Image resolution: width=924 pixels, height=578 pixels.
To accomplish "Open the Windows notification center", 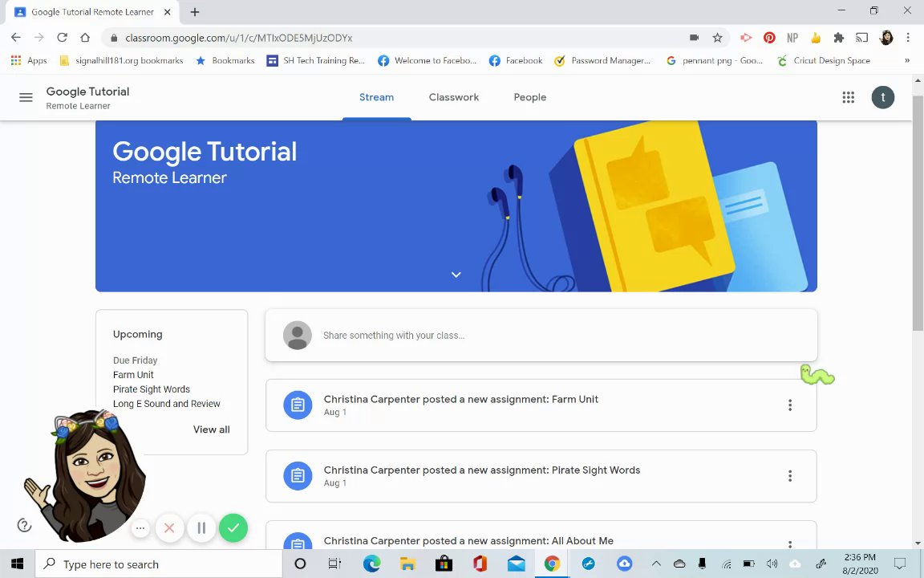I will (x=900, y=564).
